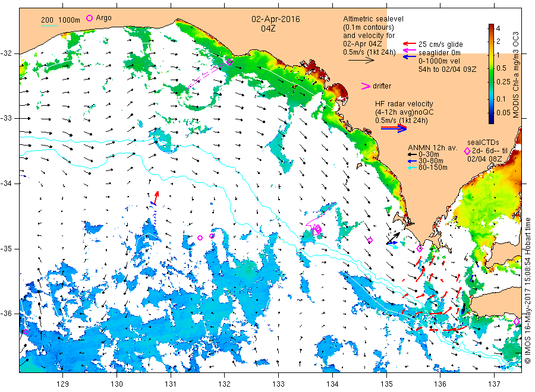The height and width of the screenshot is (392, 535).
Task: Click the blue 0-1000m vel legend arrow
Action: [x=410, y=56]
